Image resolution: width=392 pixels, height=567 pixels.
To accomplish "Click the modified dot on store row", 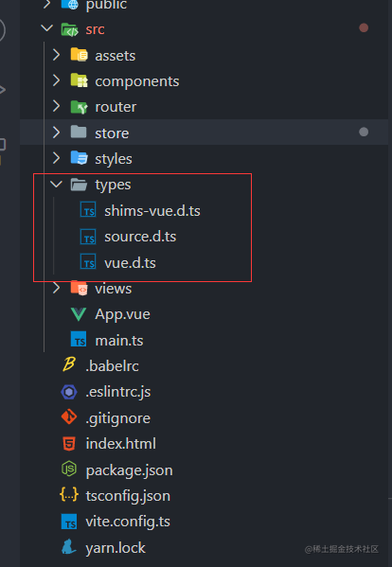I will tap(364, 132).
